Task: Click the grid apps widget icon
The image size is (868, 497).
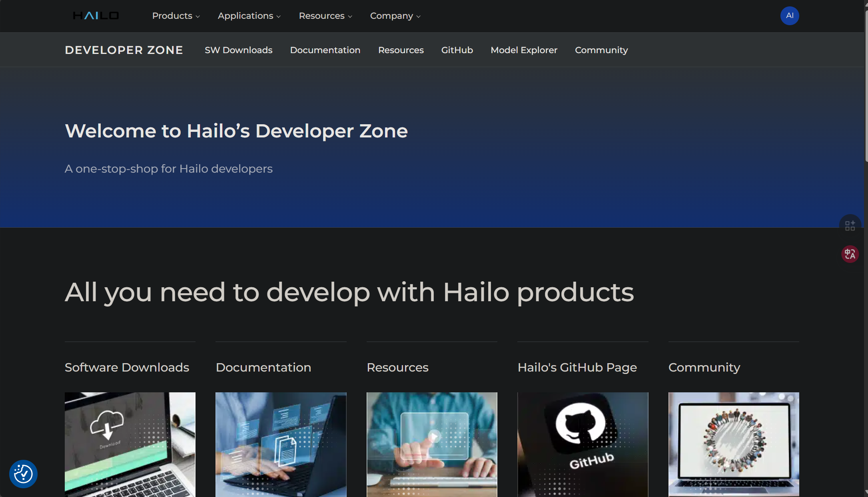Action: point(850,225)
